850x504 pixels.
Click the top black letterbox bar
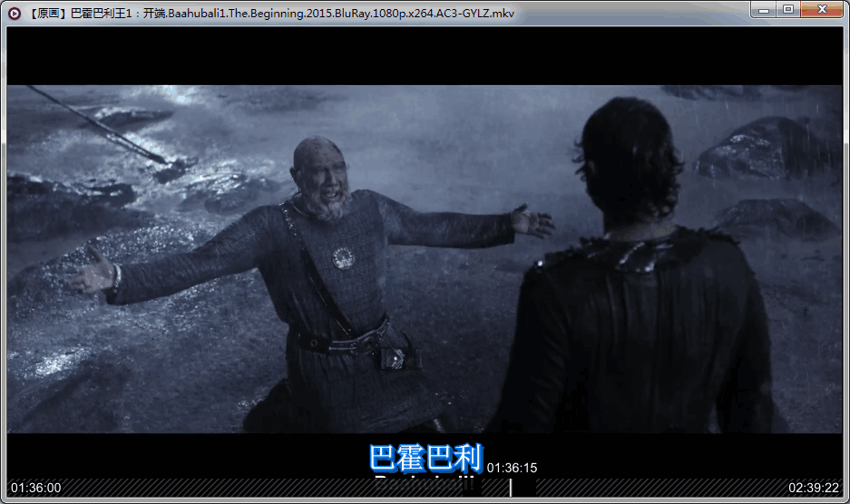click(425, 56)
